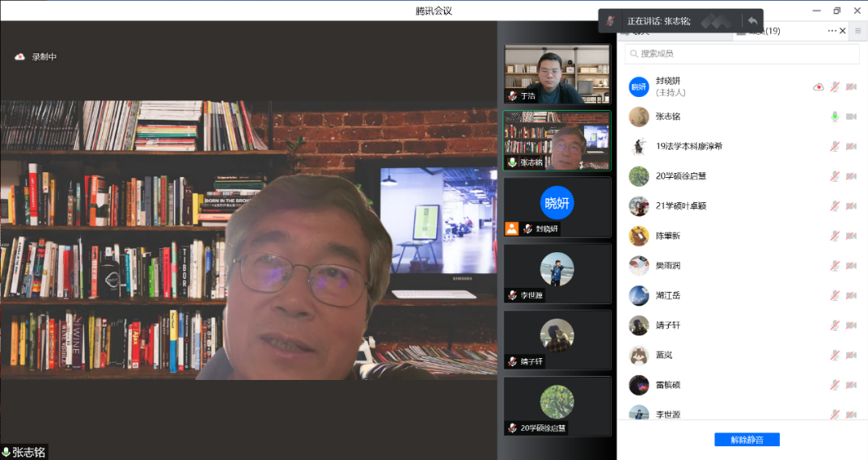The height and width of the screenshot is (460, 868).
Task: Open the three-dots menu in members panel header
Action: (x=832, y=31)
